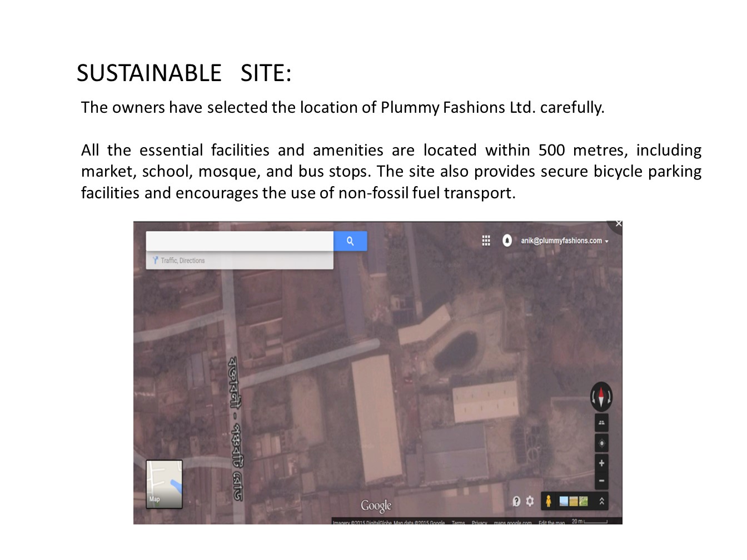This screenshot has height=560, width=747.
Task: Click the location pin icon near the account name
Action: (x=509, y=241)
